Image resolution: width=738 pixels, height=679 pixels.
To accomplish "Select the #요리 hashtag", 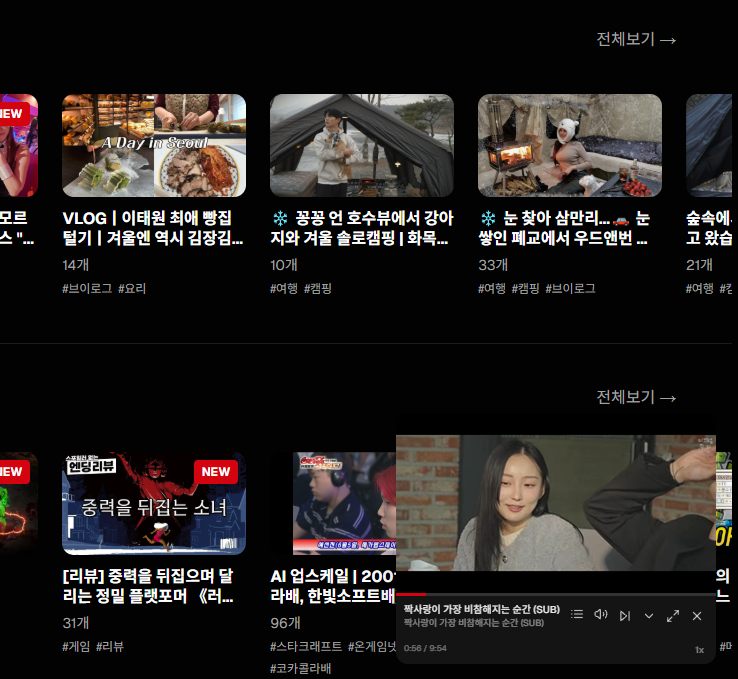I will click(x=132, y=288).
